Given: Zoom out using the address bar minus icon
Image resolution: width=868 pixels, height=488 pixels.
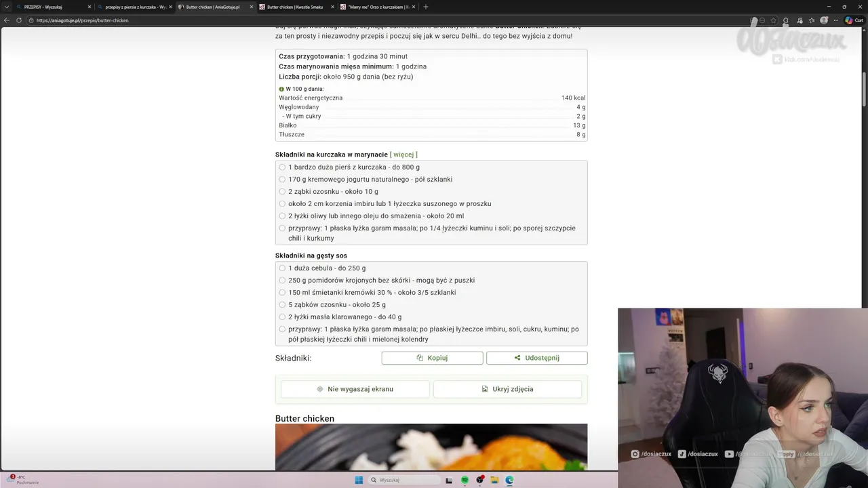Looking at the screenshot, I should pos(763,20).
